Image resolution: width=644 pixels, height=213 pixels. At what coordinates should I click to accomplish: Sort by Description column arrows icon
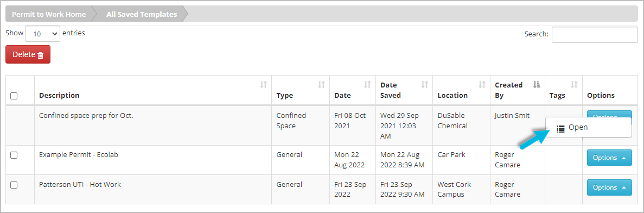tap(264, 85)
